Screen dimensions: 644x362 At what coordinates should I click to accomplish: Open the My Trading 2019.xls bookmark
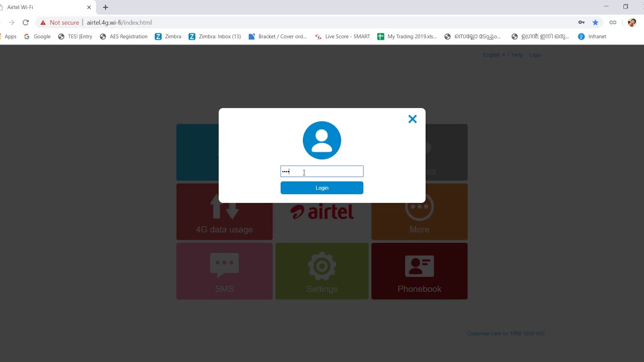pyautogui.click(x=407, y=37)
